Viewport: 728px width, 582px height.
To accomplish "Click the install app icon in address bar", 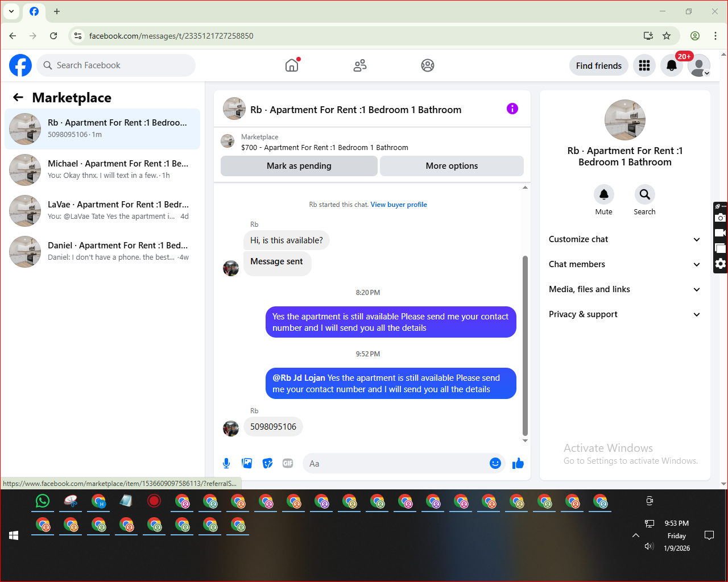I will (648, 36).
